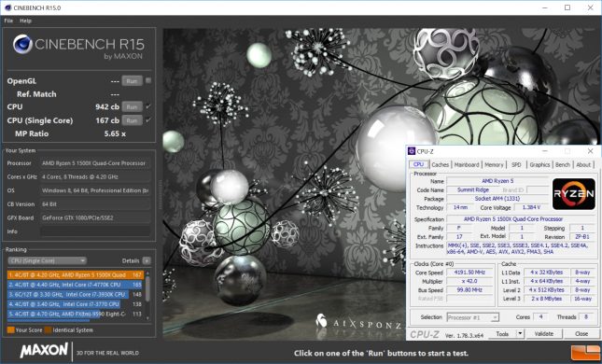Click the Close button in CPU-Z

pyautogui.click(x=581, y=334)
